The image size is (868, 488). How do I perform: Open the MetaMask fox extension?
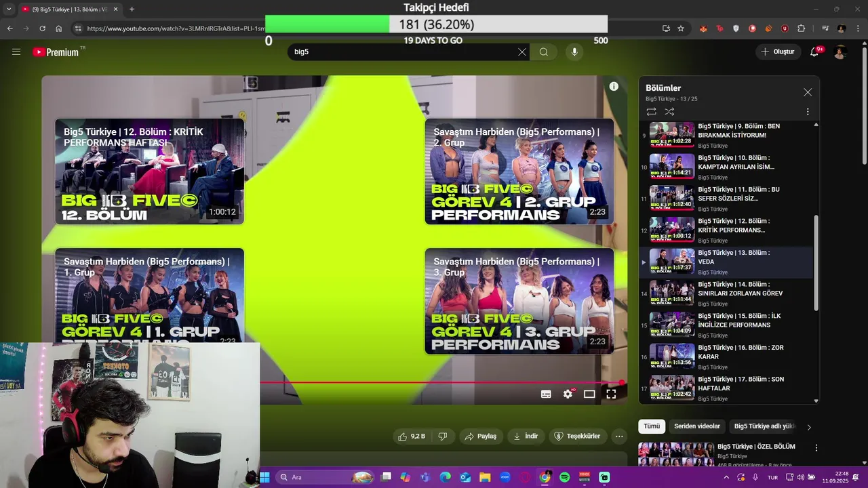pos(703,28)
